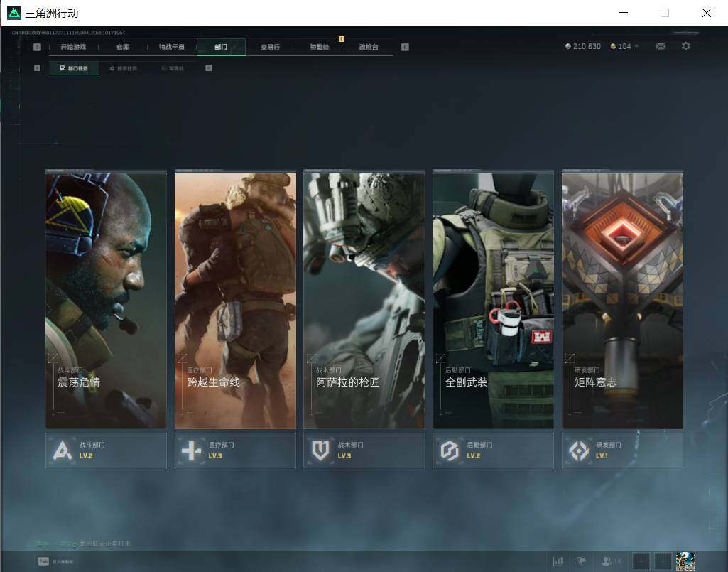Open the mail envelope icon
The image size is (728, 572).
click(661, 46)
